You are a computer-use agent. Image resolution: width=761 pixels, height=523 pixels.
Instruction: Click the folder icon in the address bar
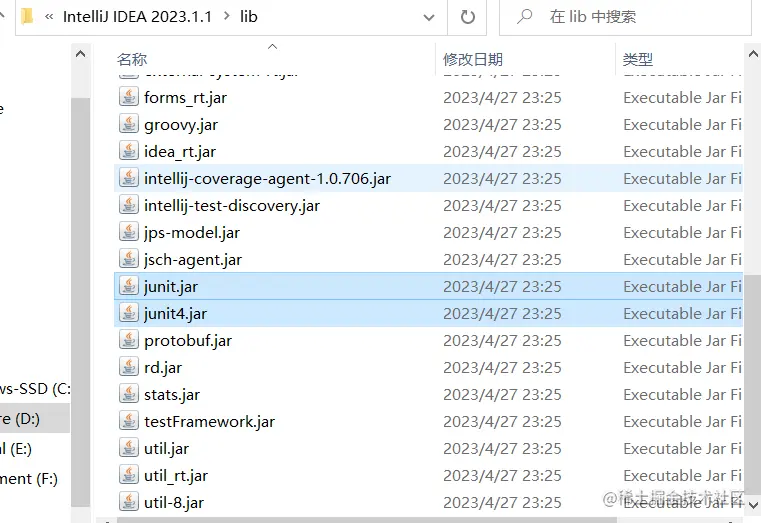click(x=27, y=16)
